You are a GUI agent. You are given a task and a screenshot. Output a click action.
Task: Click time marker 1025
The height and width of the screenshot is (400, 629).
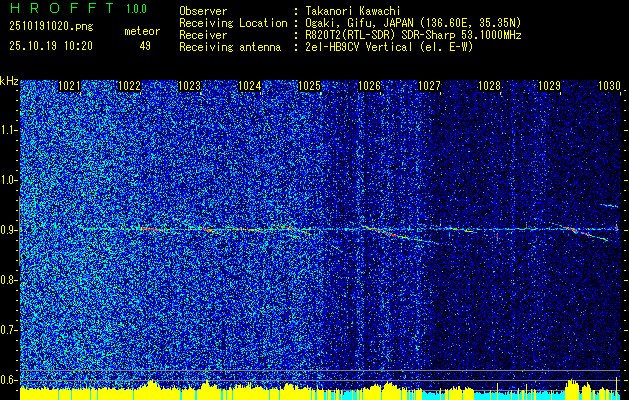[310, 85]
